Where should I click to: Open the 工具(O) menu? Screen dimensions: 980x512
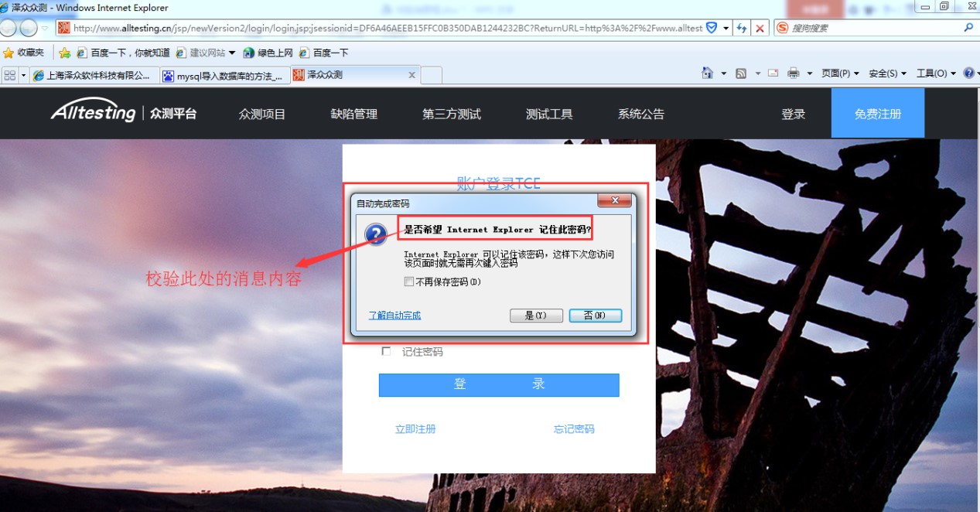936,73
